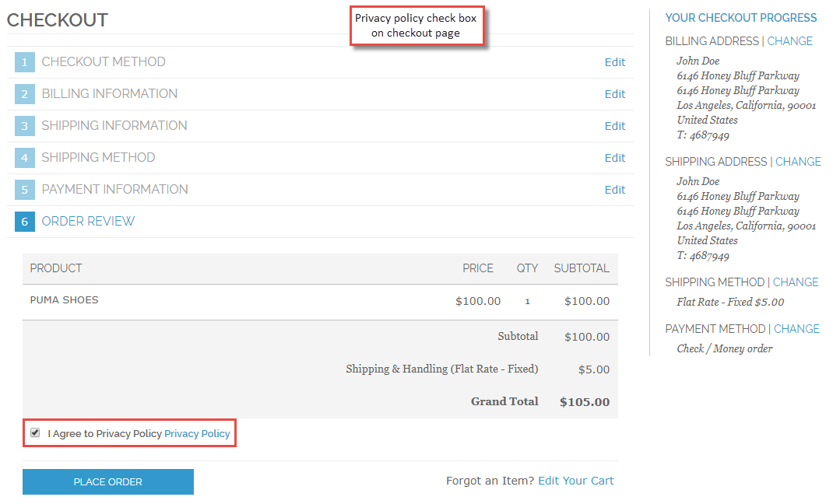Click the SUBTOTAL column header
The image size is (833, 504).
coord(582,268)
